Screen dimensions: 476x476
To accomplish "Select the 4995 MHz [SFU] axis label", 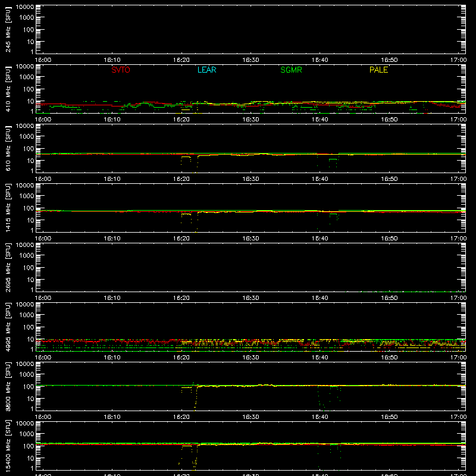I will coord(8,327).
